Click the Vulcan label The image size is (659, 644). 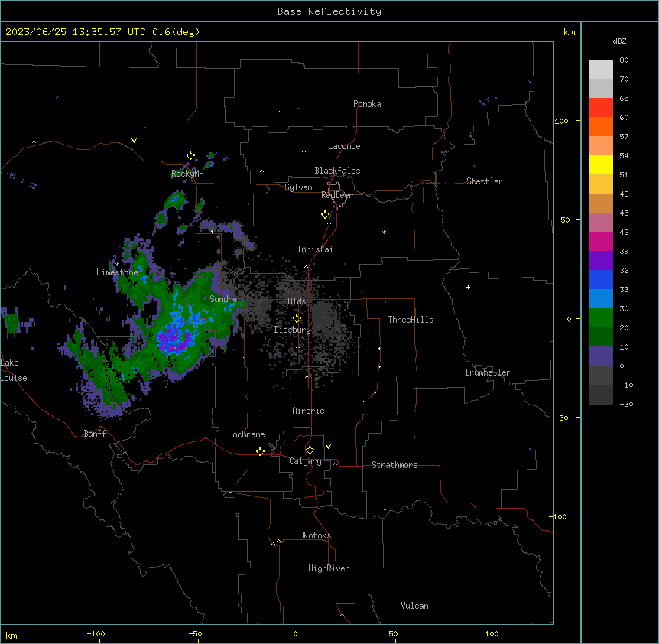tap(415, 606)
